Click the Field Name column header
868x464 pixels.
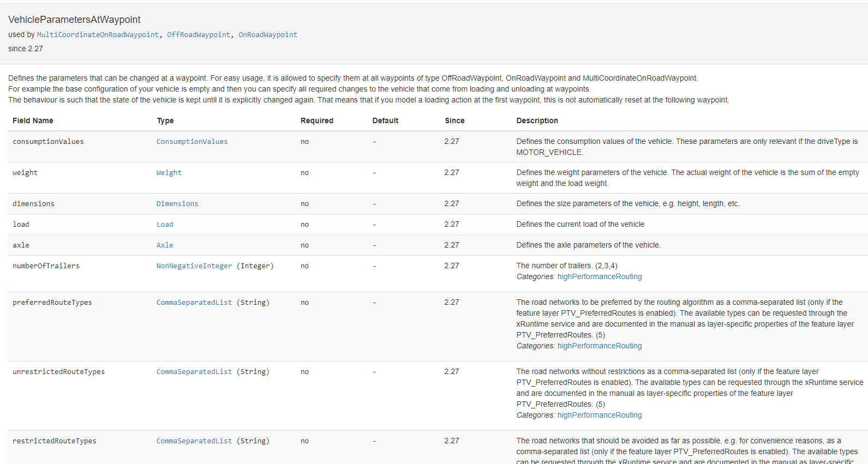33,121
